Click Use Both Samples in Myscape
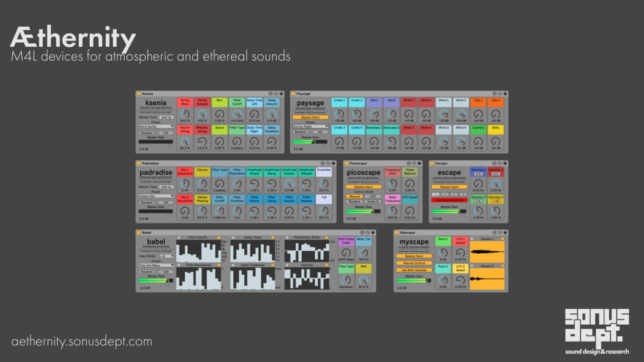Image resolution: width=644 pixels, height=362 pixels. (414, 270)
